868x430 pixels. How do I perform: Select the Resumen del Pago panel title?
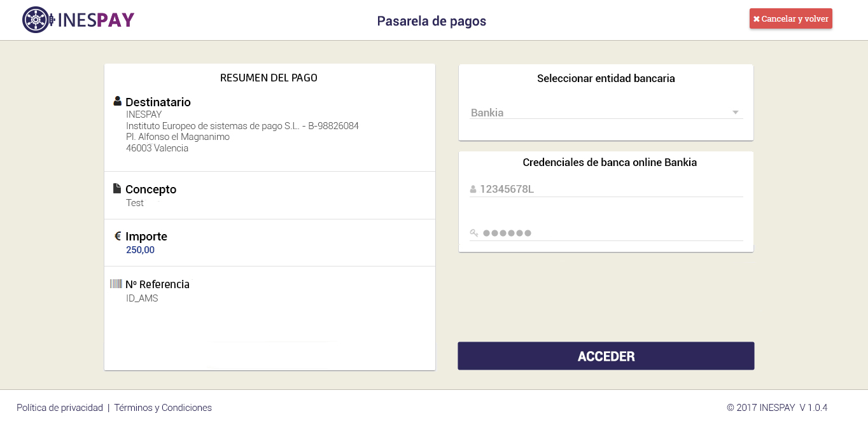(x=269, y=78)
